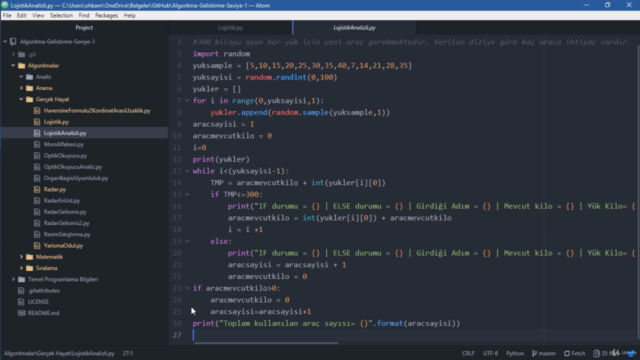Open HaversineFormulu2KordinatArasiUzaklik.py file
640x360 pixels.
97,111
